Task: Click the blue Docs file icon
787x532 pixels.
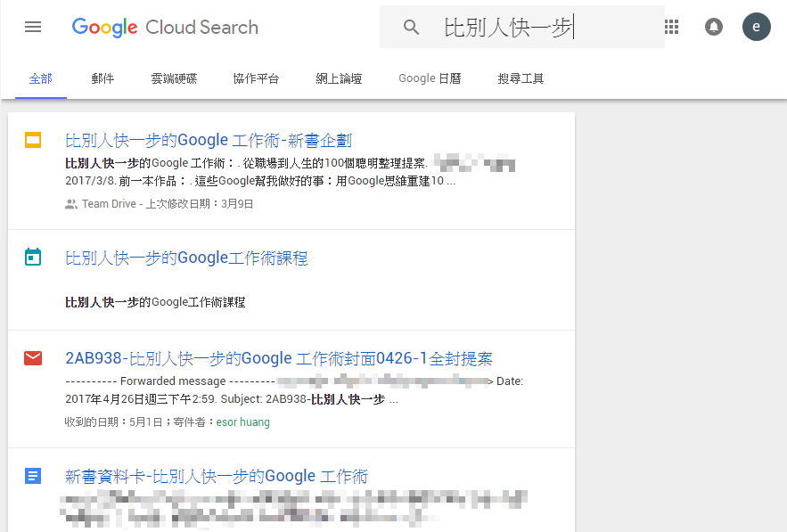Action: pyautogui.click(x=33, y=476)
